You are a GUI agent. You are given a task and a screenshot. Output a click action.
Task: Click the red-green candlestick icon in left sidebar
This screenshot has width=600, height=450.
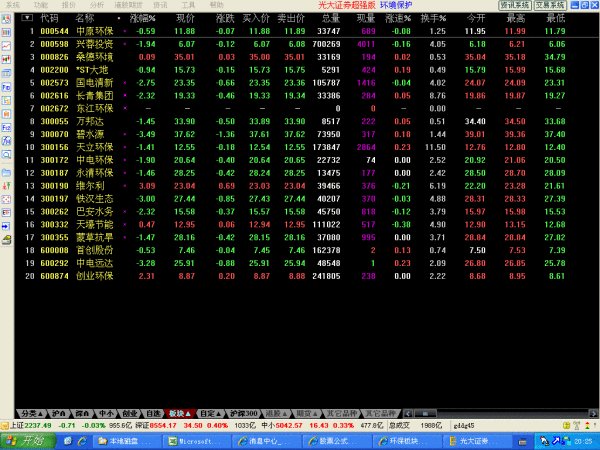[6, 59]
